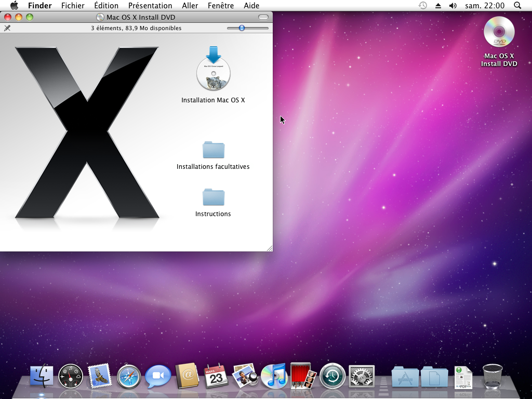Open the volume control in menu bar
The image size is (532, 399).
[x=453, y=6]
